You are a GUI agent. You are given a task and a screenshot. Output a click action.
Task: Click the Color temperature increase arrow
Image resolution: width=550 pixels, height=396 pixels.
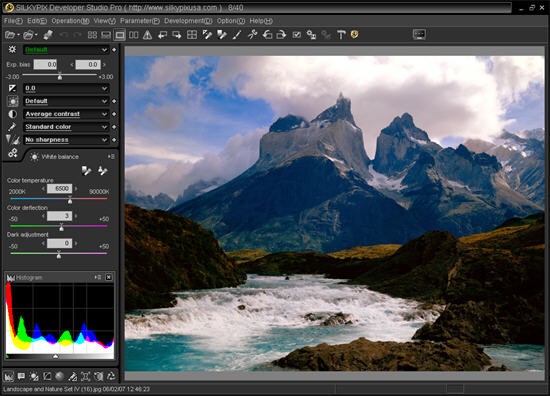76,189
